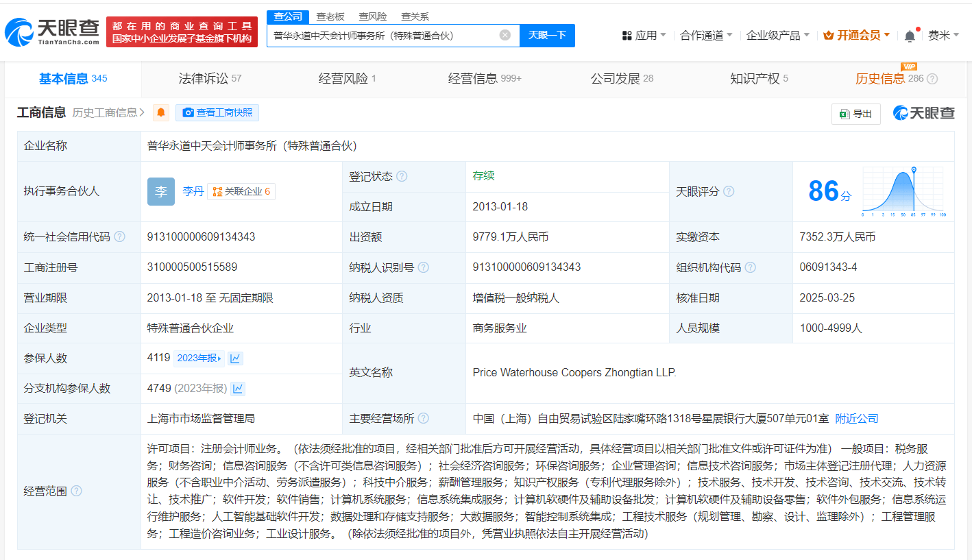Viewport: 972px width, 560px height.
Task: Click the 天眼评分 distribution chart
Action: click(903, 191)
